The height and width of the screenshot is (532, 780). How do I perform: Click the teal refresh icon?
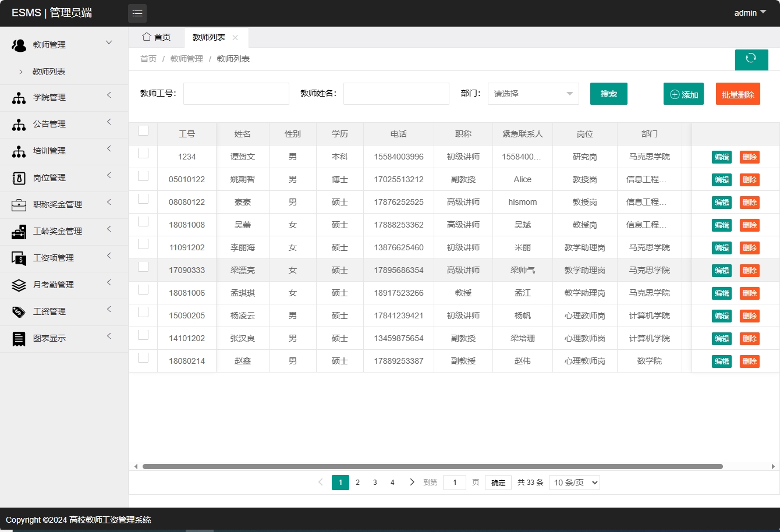pyautogui.click(x=751, y=59)
